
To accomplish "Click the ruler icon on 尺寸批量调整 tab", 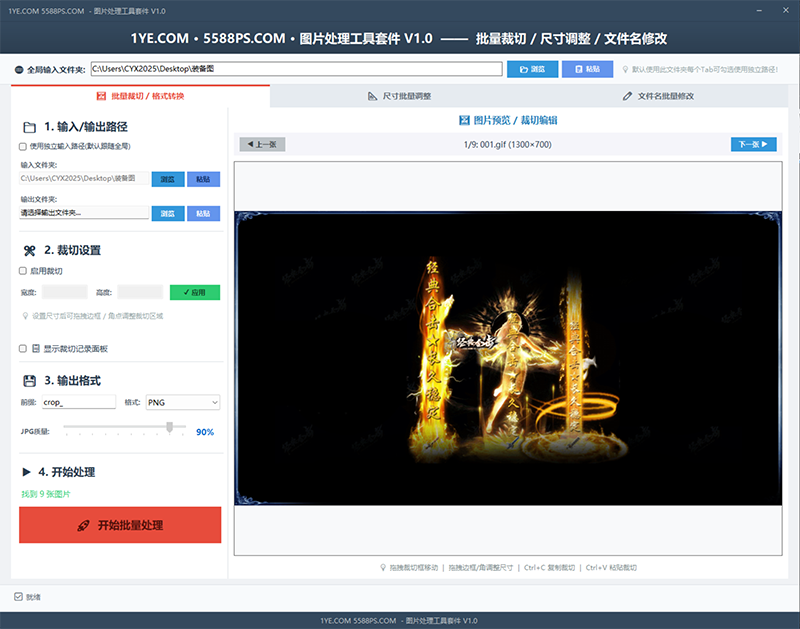I will tap(372, 96).
